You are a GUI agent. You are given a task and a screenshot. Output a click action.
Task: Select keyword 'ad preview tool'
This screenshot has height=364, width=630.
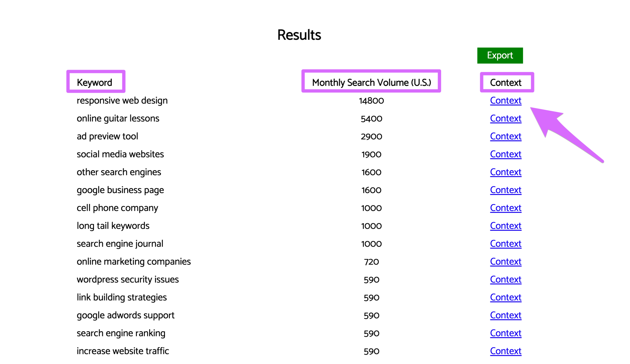click(x=107, y=136)
